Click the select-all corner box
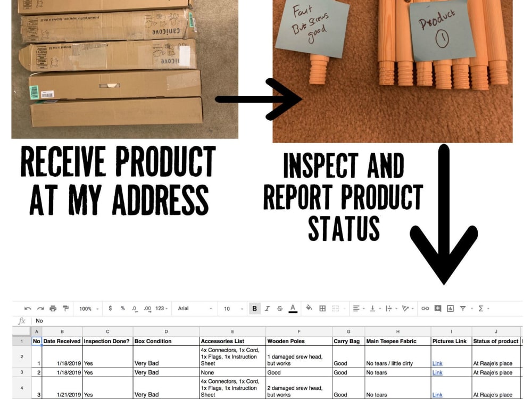532x399 pixels. coord(22,331)
